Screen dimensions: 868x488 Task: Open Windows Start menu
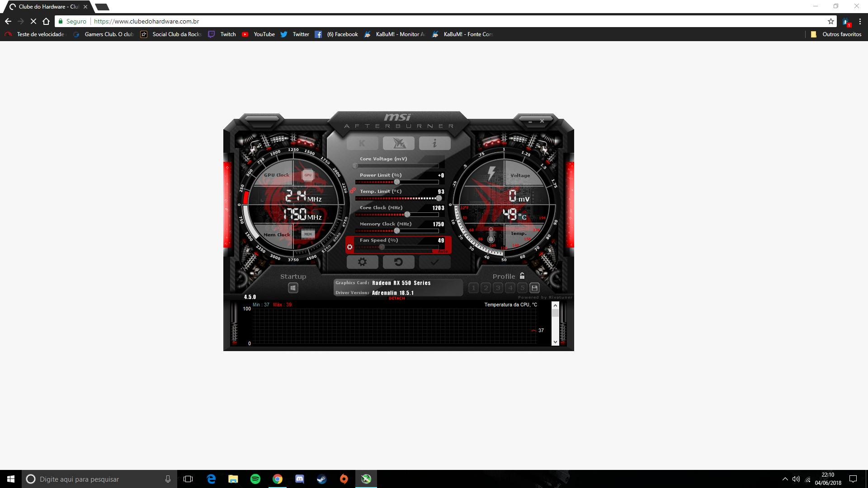tap(11, 479)
